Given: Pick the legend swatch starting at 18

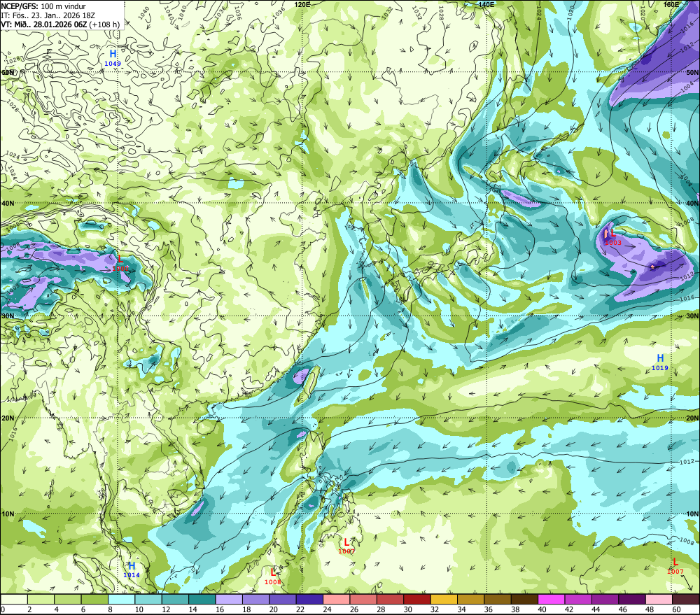Looking at the screenshot, I should coord(255,599).
